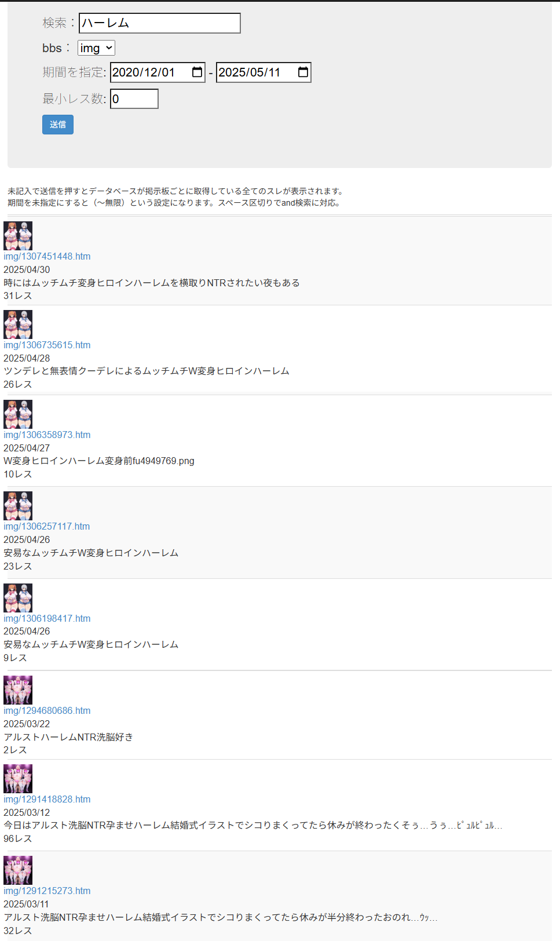
Task: Open calendar picker for start date 2020/12/01
Action: 197,72
